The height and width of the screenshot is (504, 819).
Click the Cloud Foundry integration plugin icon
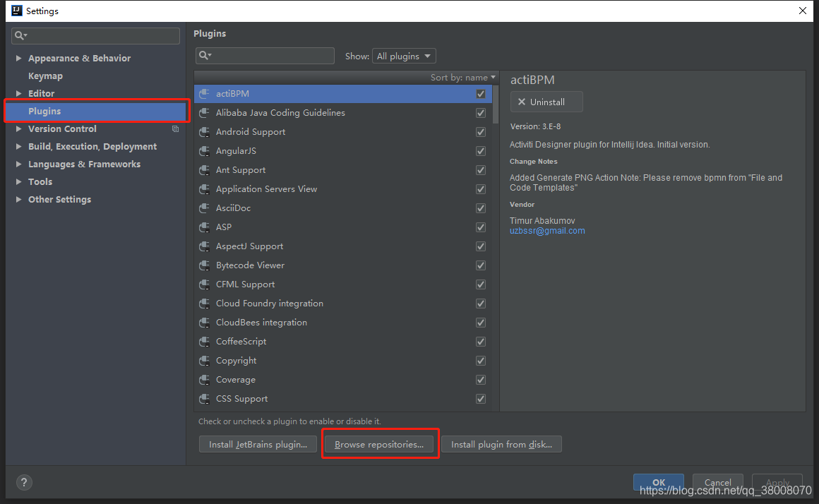click(x=204, y=304)
